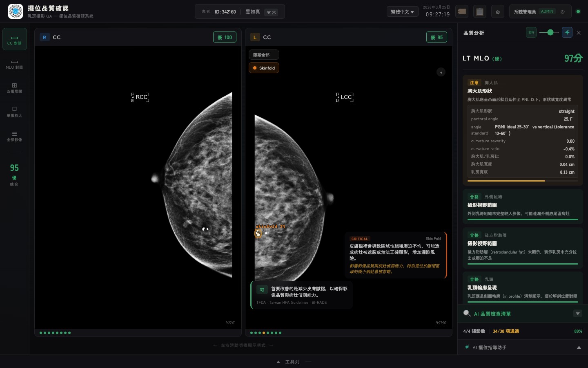Click the power logout icon beside ADMIN
Image resolution: width=588 pixels, height=368 pixels.
click(563, 12)
